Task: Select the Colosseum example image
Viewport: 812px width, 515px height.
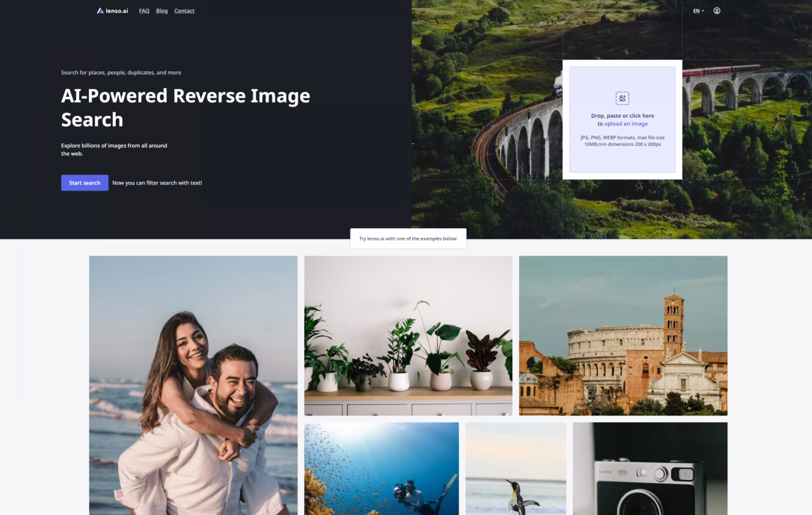Action: [x=623, y=335]
